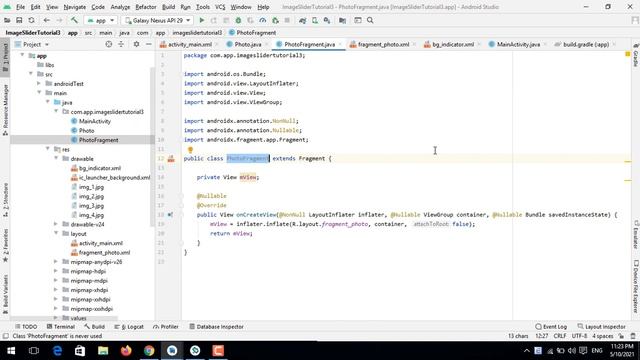Navigate back with the left arrow icon

47,20
